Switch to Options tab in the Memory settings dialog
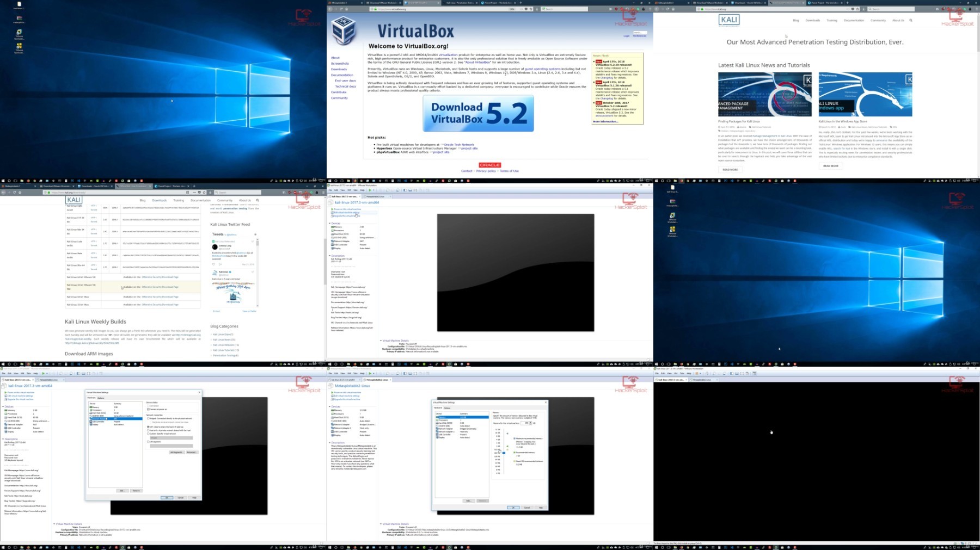The height and width of the screenshot is (550, 980). [447, 408]
